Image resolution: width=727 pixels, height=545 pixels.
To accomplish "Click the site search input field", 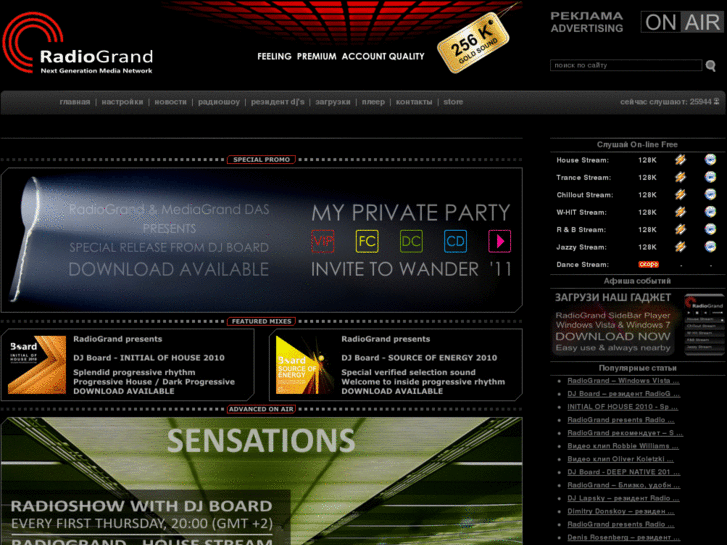I will [x=626, y=65].
